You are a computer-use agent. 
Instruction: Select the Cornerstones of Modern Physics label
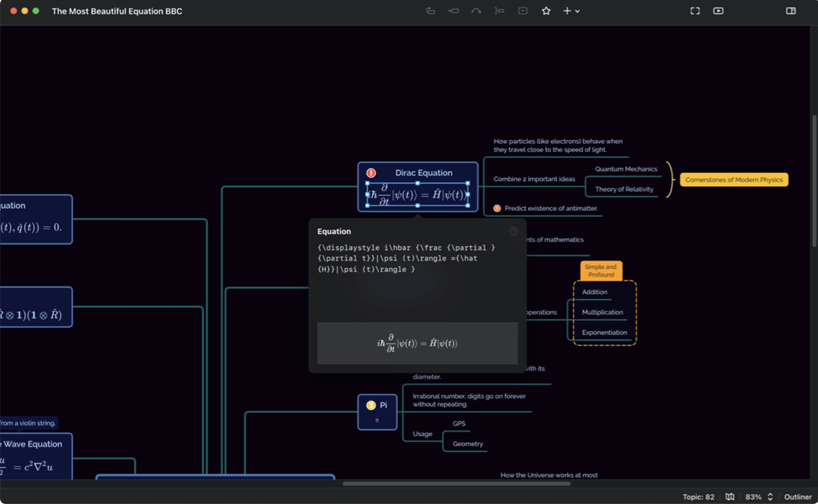click(x=734, y=180)
